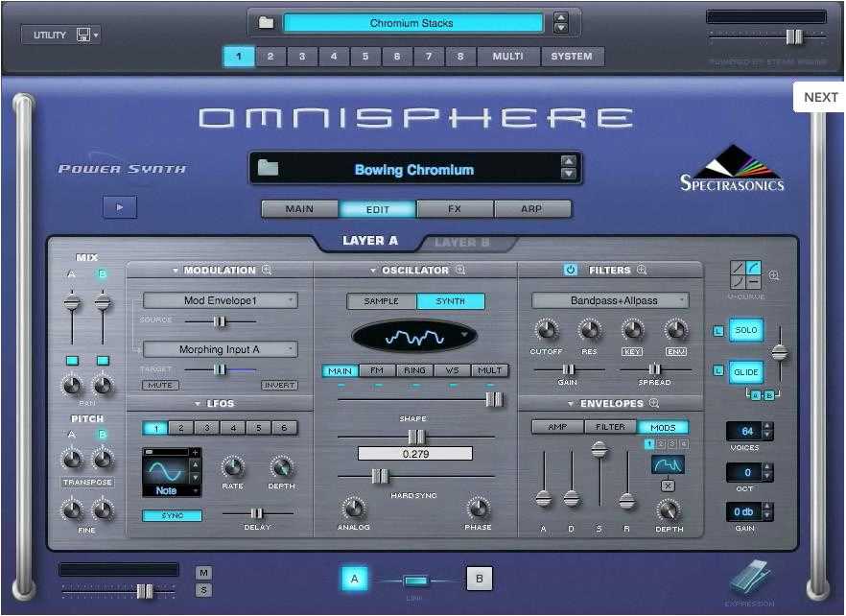Click the envelope Depth knob
Viewport: 846px width, 616px height.
click(x=669, y=510)
